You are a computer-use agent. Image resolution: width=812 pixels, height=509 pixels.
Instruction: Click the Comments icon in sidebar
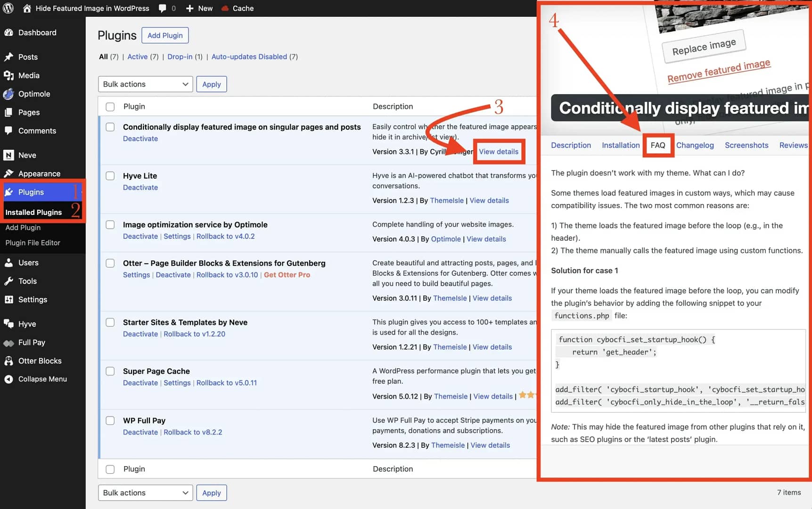pos(8,131)
